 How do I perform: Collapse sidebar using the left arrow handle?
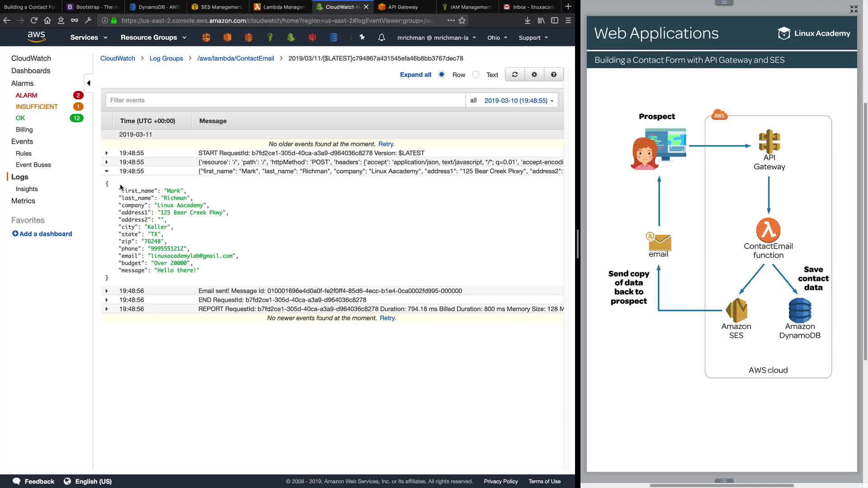(89, 83)
